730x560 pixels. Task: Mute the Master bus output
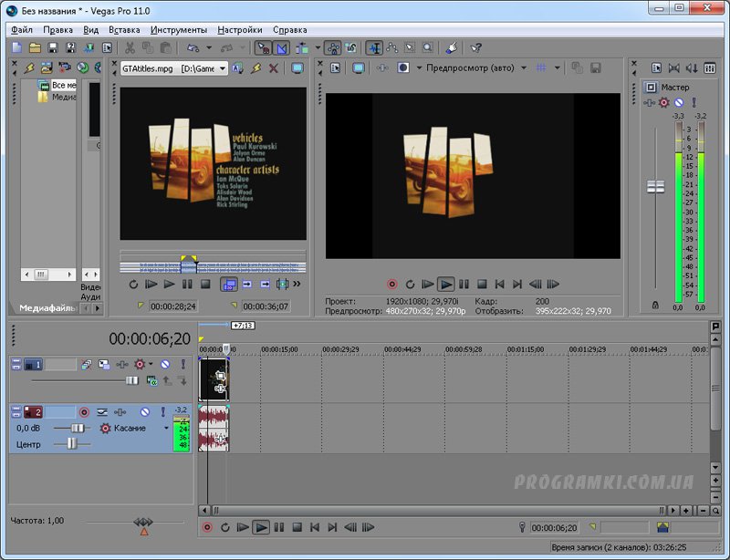[x=678, y=103]
